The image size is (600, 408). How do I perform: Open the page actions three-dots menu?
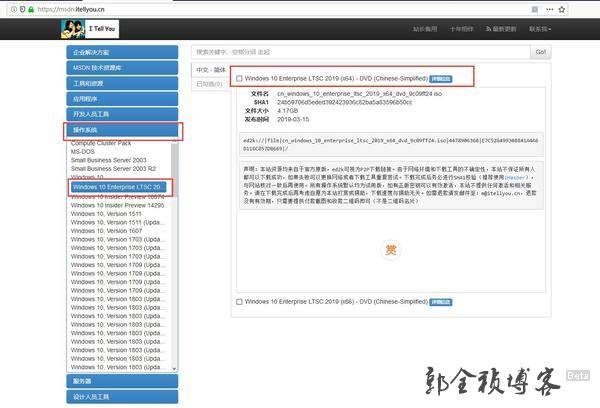tap(549, 9)
